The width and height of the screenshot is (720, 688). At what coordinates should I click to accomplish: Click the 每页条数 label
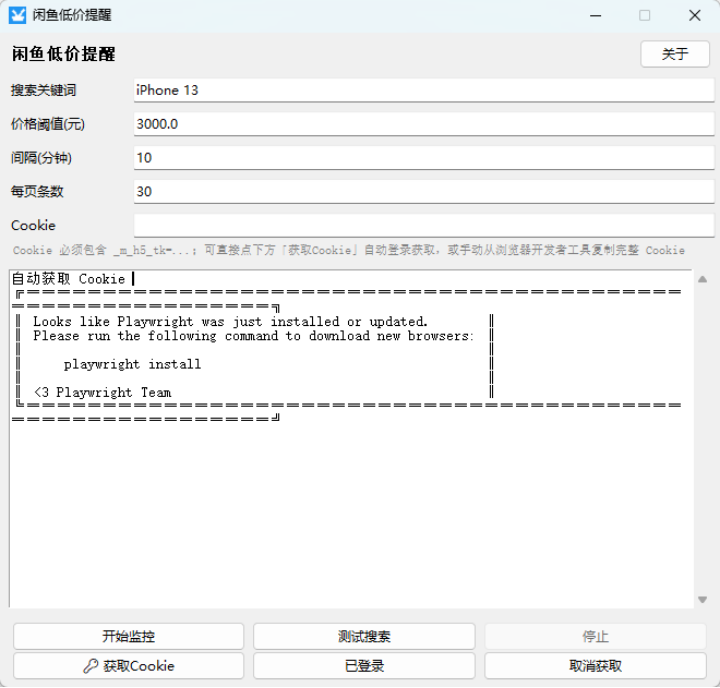pos(37,192)
